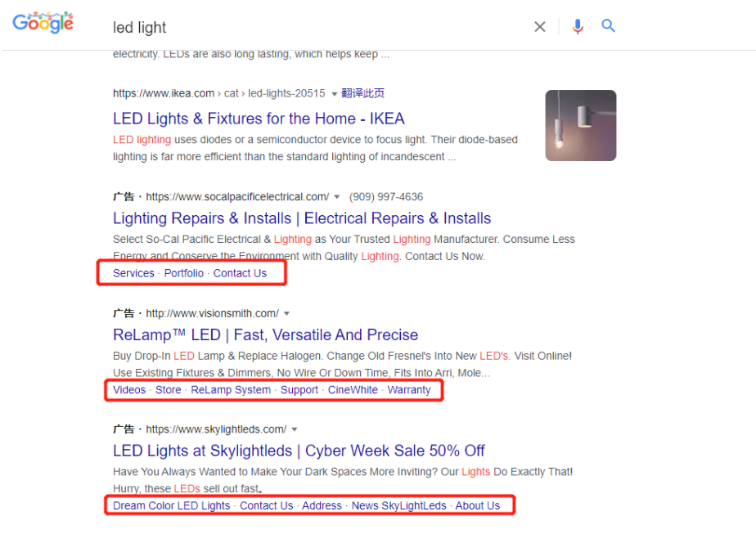Open the Portfolio sitelink
The height and width of the screenshot is (543, 756).
tap(183, 272)
